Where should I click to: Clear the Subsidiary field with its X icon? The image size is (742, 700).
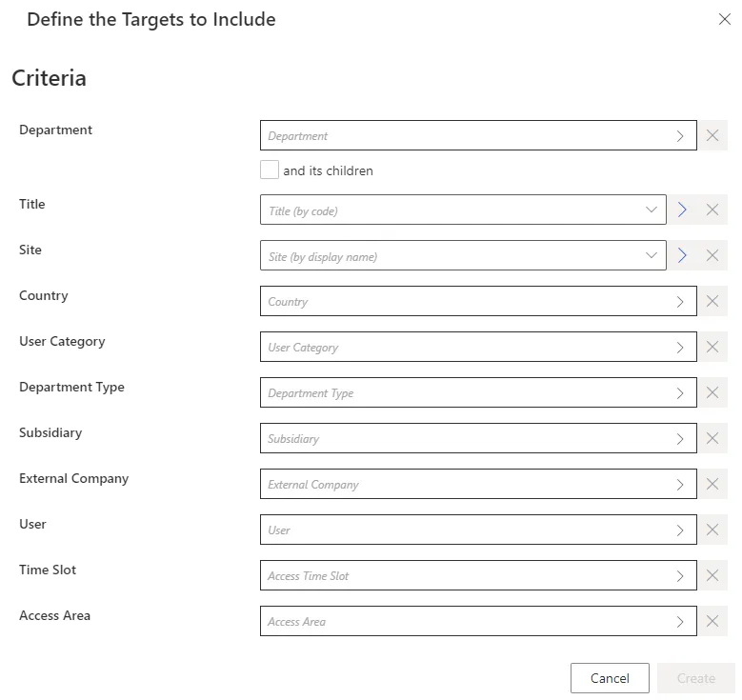[x=712, y=438]
